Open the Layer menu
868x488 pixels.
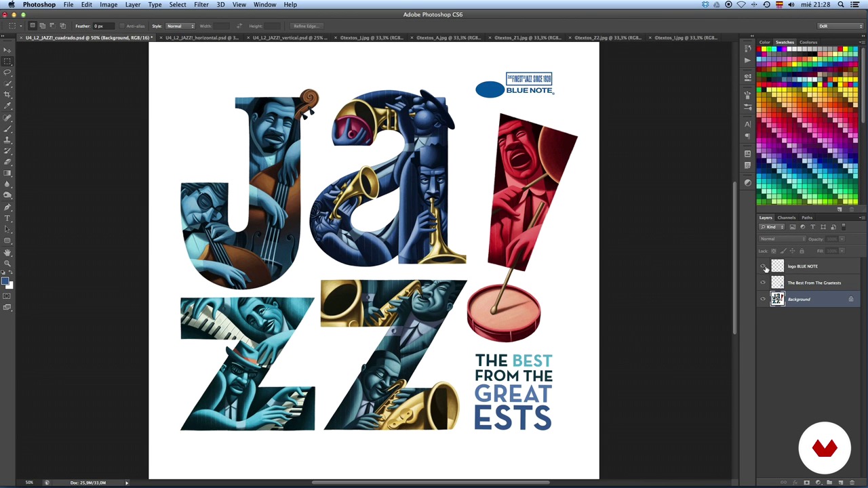point(133,5)
